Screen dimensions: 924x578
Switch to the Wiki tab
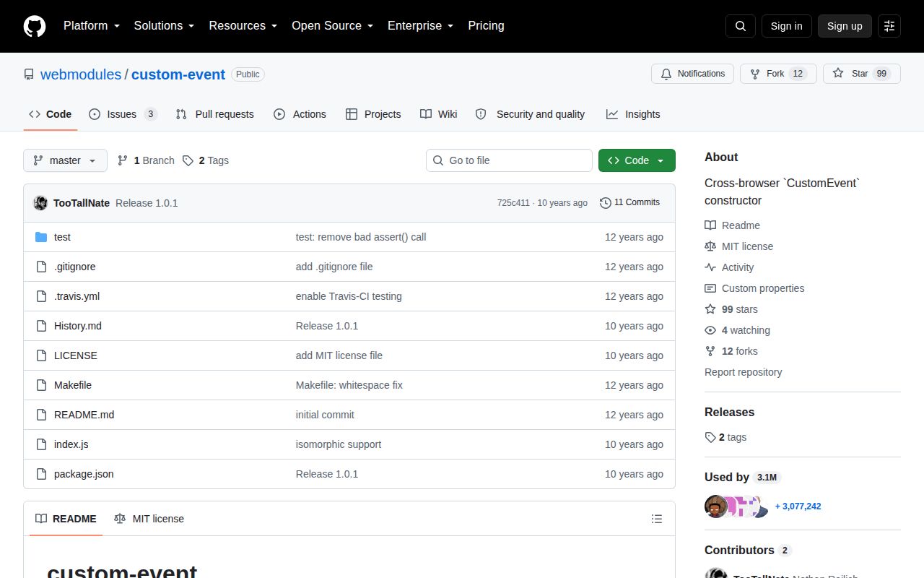[x=439, y=114]
